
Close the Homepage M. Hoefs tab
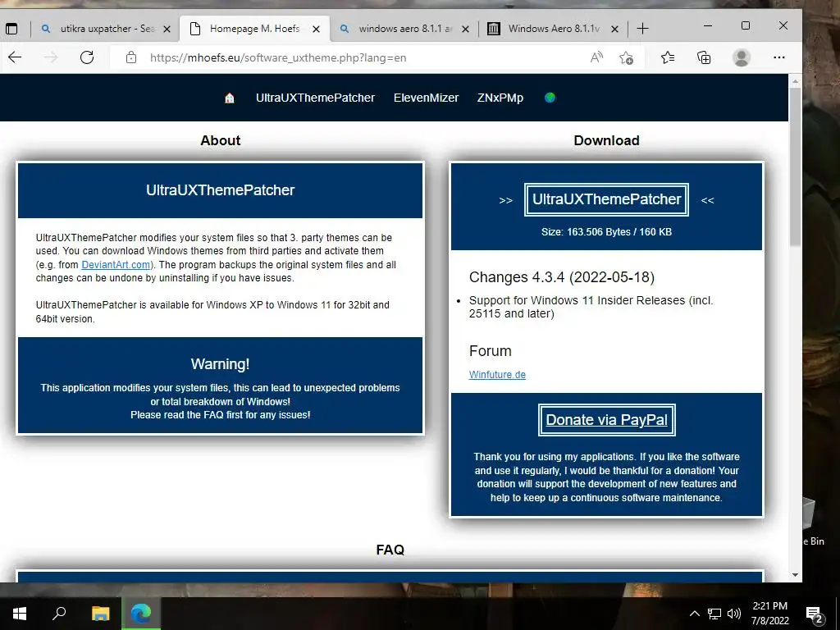pyautogui.click(x=316, y=29)
